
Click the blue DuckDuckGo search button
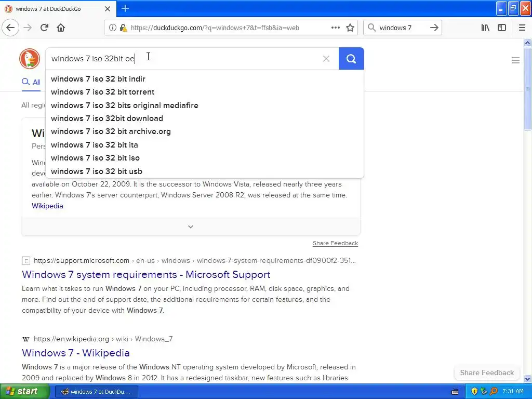point(351,59)
